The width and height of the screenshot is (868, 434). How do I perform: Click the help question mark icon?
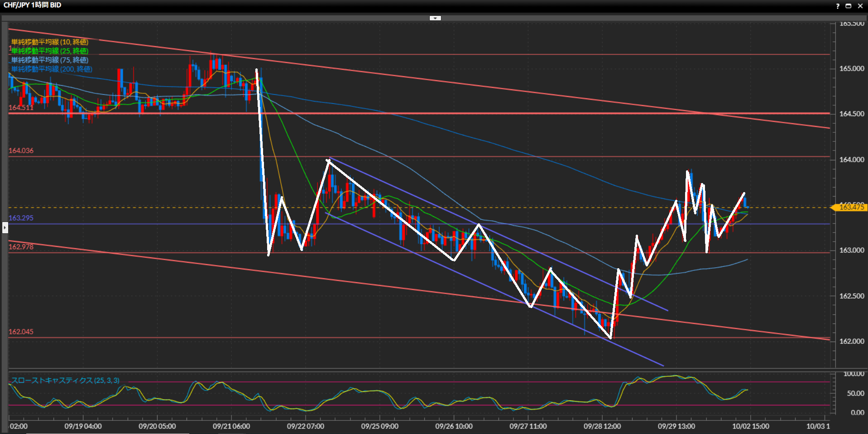837,6
